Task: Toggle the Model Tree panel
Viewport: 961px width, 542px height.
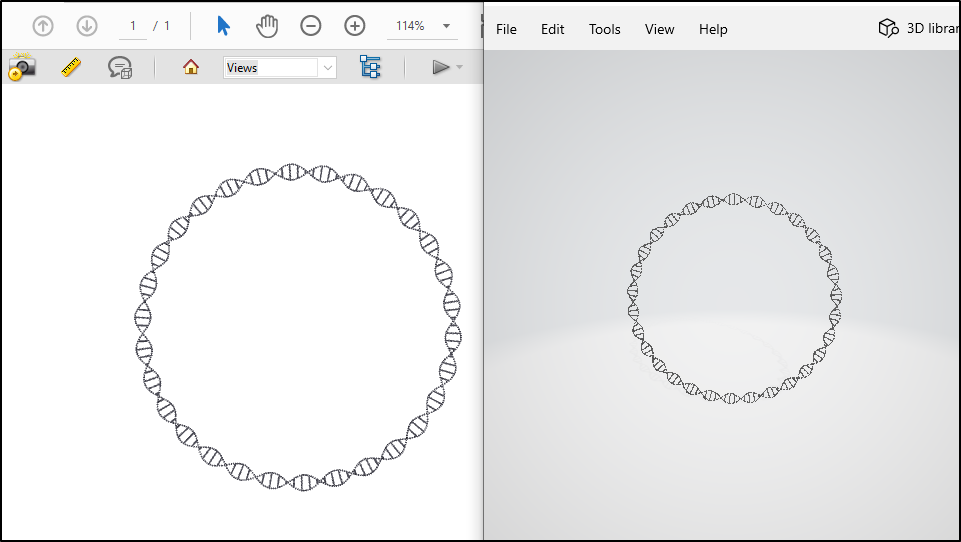Action: 370,67
